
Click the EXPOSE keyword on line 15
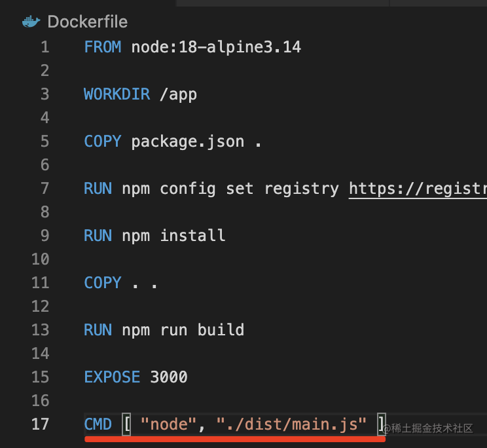[112, 377]
